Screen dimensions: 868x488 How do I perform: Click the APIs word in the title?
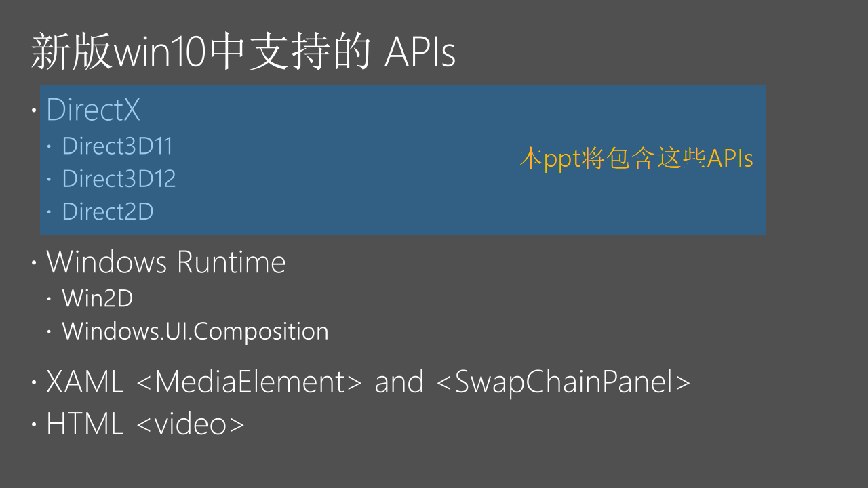point(420,53)
